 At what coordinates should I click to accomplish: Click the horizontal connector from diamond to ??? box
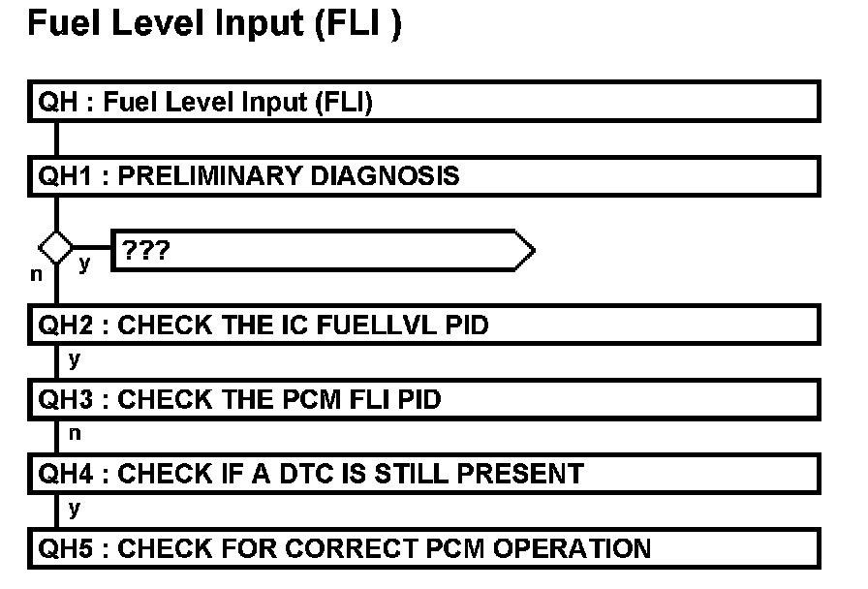(x=94, y=248)
